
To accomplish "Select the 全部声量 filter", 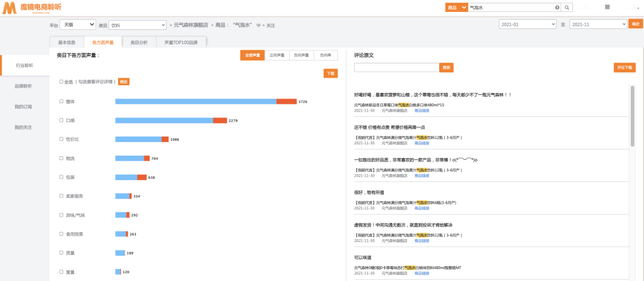I will click(253, 55).
